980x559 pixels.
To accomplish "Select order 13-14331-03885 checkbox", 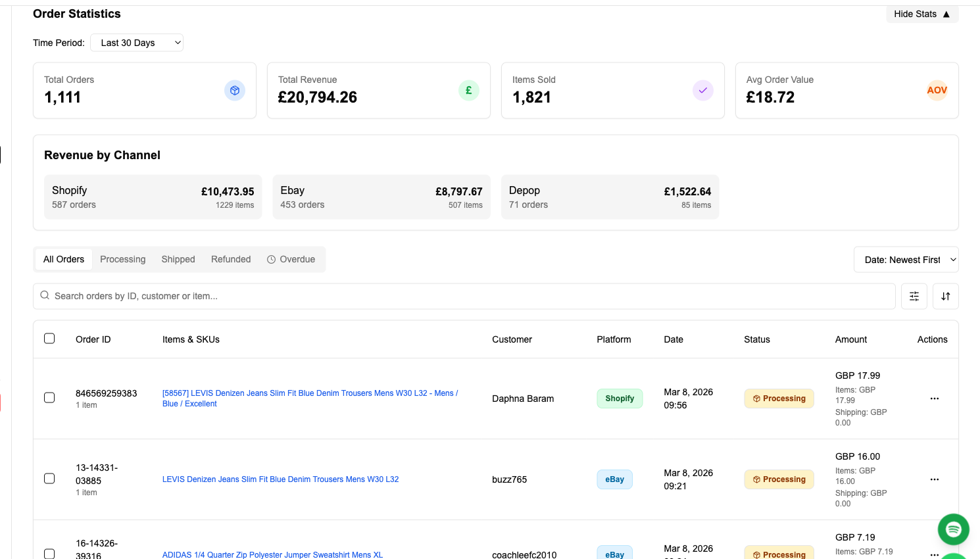I will click(49, 478).
